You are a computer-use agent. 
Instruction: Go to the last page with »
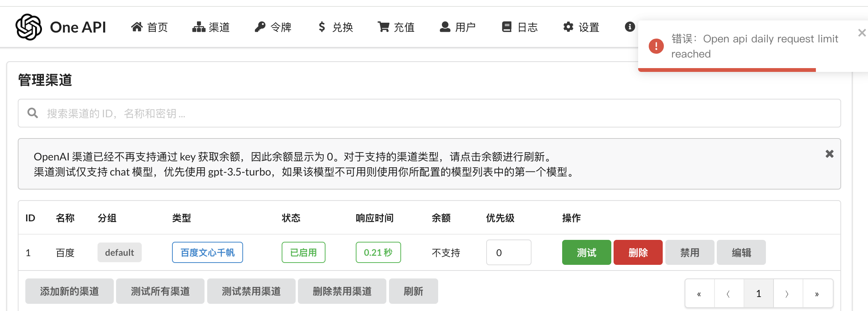[x=817, y=294]
